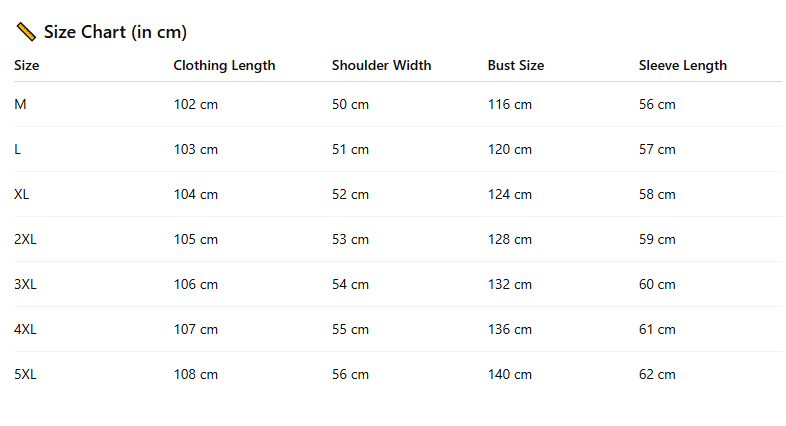
Task: Click the Shoulder Width column header
Action: (x=381, y=66)
